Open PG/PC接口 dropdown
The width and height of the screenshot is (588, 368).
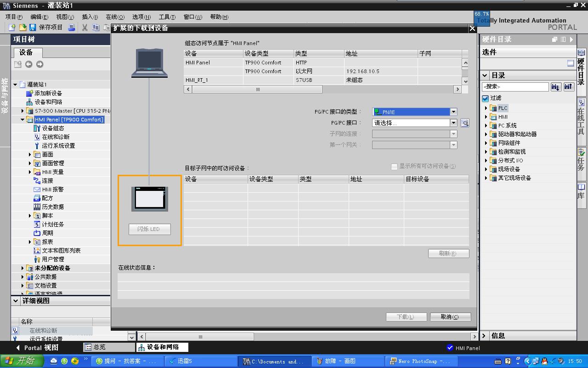coord(453,123)
